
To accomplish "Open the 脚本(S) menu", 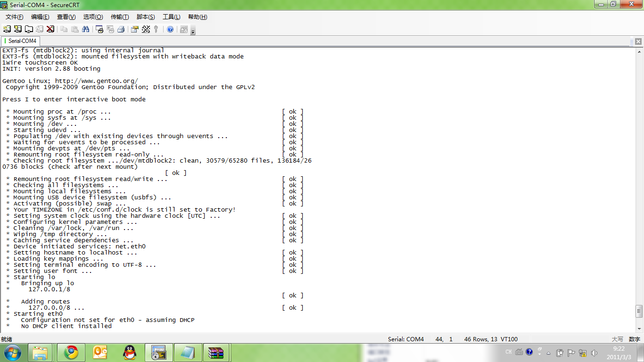I will 145,17.
